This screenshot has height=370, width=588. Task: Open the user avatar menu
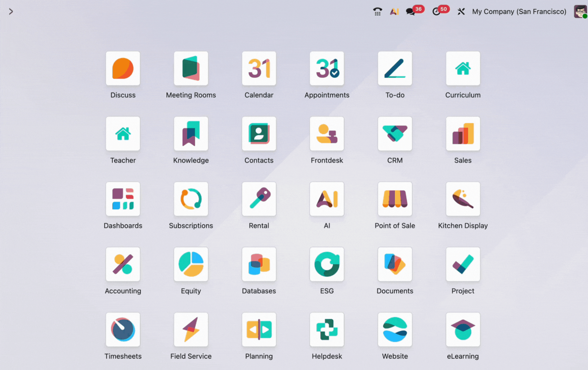pos(580,12)
